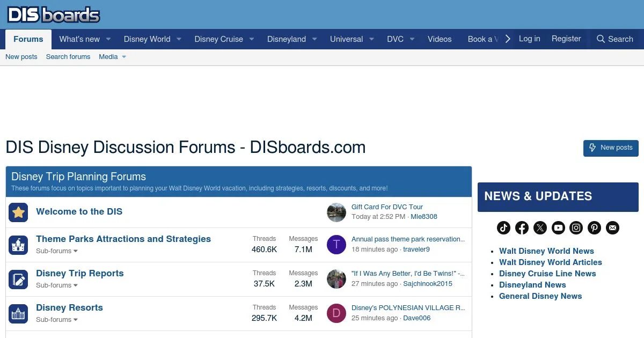644x338 pixels.
Task: Expand Sub-forums under Disney Trip Reports
Action: (x=57, y=285)
